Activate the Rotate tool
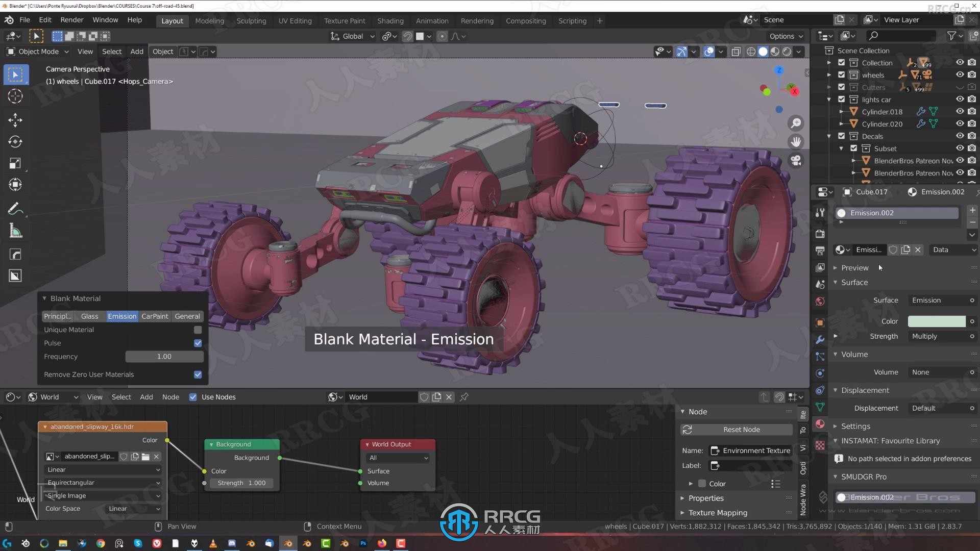 (15, 141)
